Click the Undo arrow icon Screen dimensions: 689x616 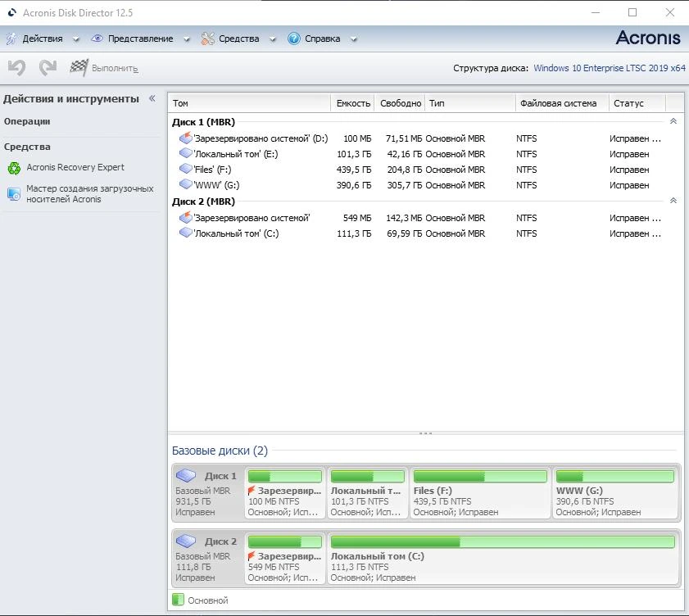click(16, 68)
